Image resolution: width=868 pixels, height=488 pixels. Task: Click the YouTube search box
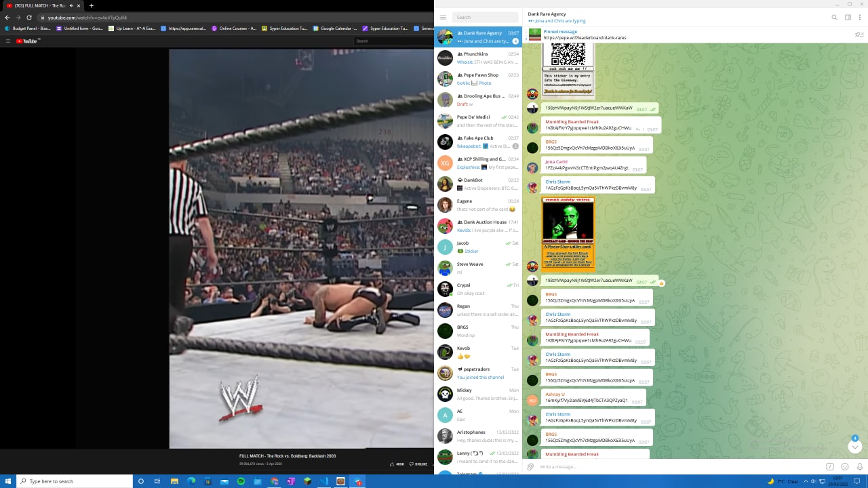point(393,41)
